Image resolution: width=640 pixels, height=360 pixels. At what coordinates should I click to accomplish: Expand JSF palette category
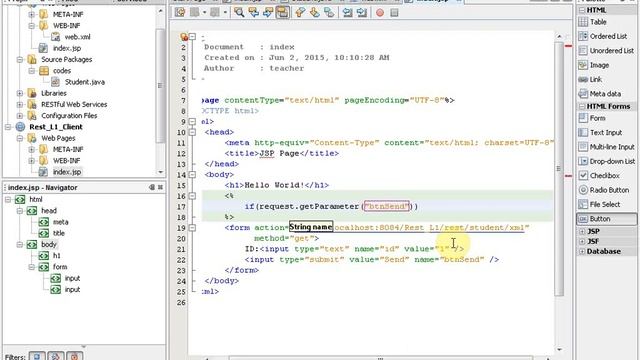click(x=582, y=241)
